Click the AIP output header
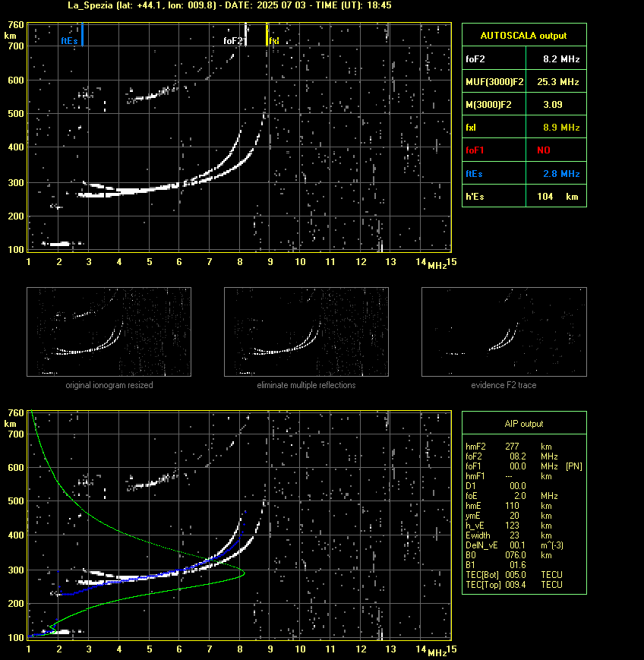The width and height of the screenshot is (644, 660). click(524, 424)
